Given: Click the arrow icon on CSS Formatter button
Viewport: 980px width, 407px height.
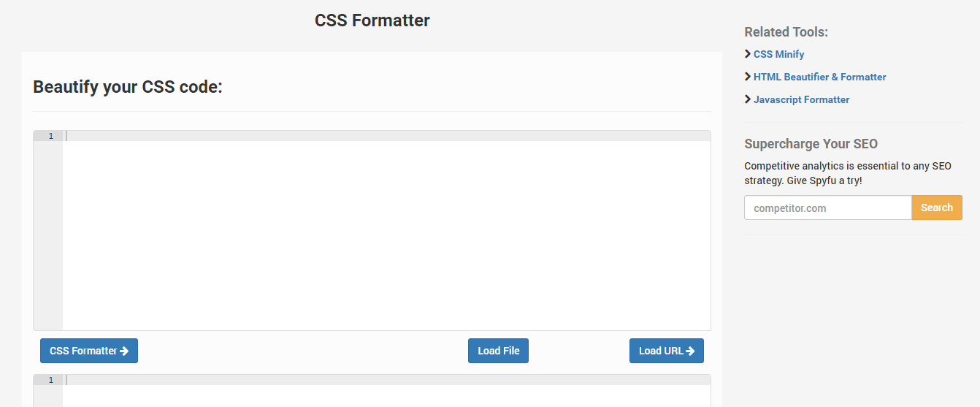Looking at the screenshot, I should coord(124,351).
